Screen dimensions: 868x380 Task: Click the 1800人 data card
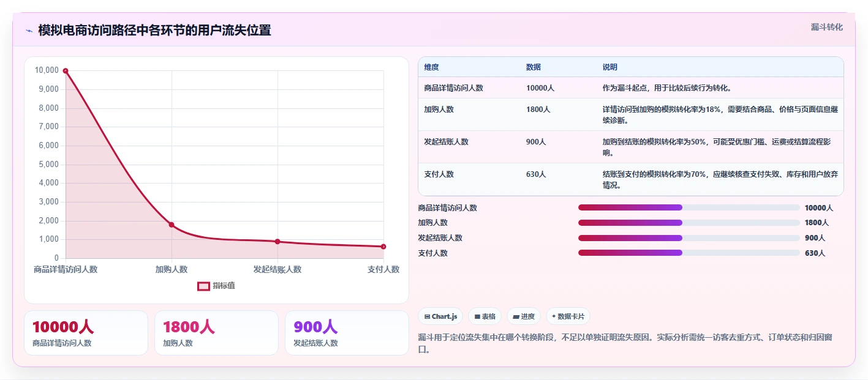pos(216,333)
